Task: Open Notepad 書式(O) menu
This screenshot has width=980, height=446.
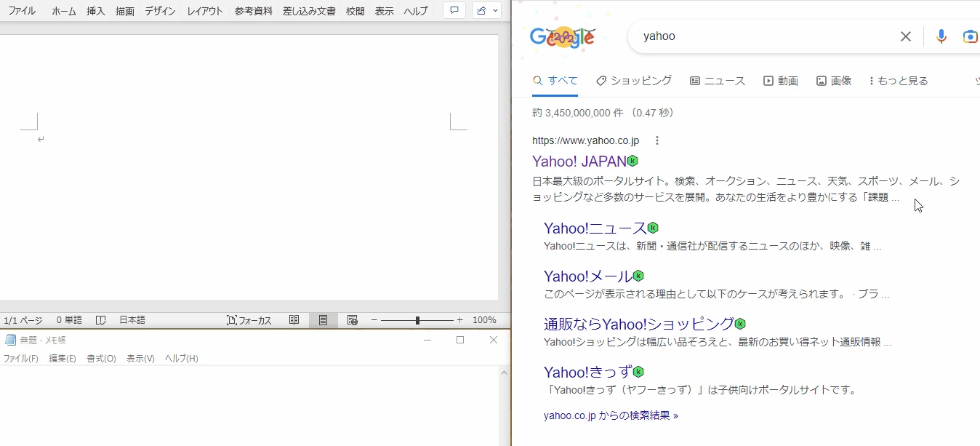Action: tap(101, 359)
